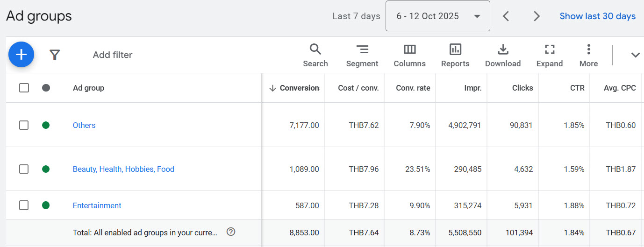Sort by the Conversion column header
Screen dimensions: 644x247
click(299, 88)
